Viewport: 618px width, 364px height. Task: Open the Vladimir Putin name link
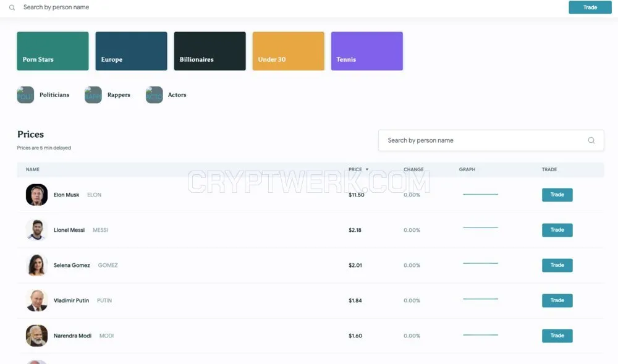click(71, 300)
